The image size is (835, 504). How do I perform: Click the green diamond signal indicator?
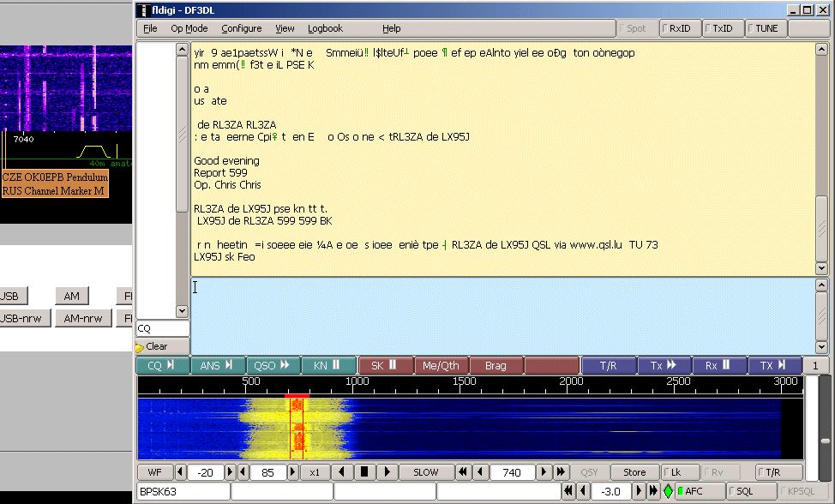[668, 491]
